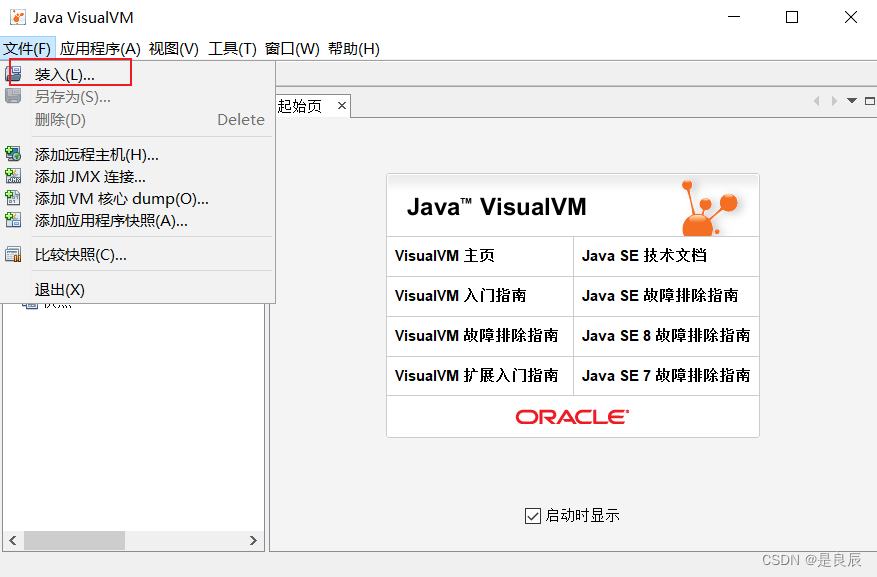Open the VisualVM 入门指南 link
This screenshot has width=877, height=577.
[x=460, y=295]
